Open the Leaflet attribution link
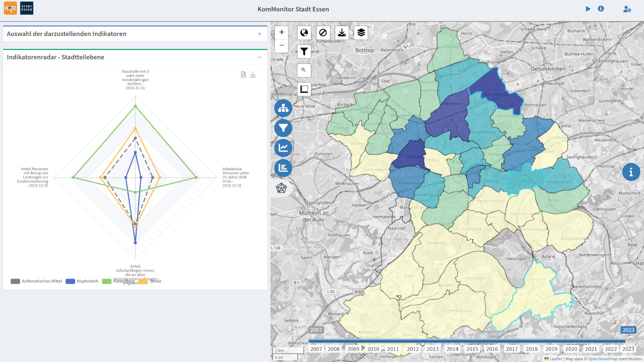This screenshot has width=644, height=362. click(x=555, y=359)
